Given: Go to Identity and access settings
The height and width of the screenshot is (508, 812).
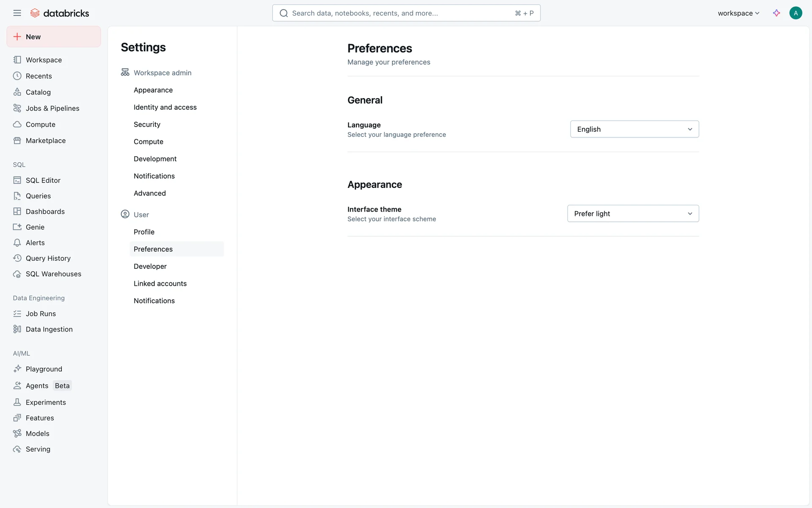Looking at the screenshot, I should coord(165,107).
